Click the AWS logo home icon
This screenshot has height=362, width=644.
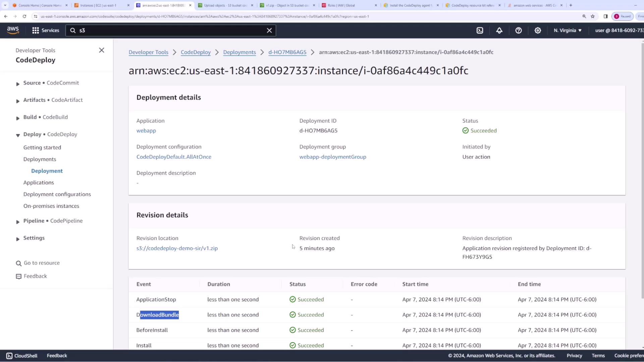(13, 30)
